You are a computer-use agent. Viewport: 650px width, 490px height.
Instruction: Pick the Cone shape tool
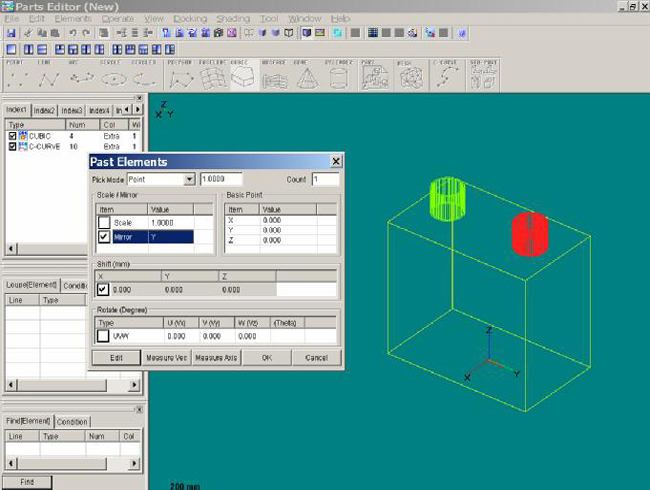306,76
